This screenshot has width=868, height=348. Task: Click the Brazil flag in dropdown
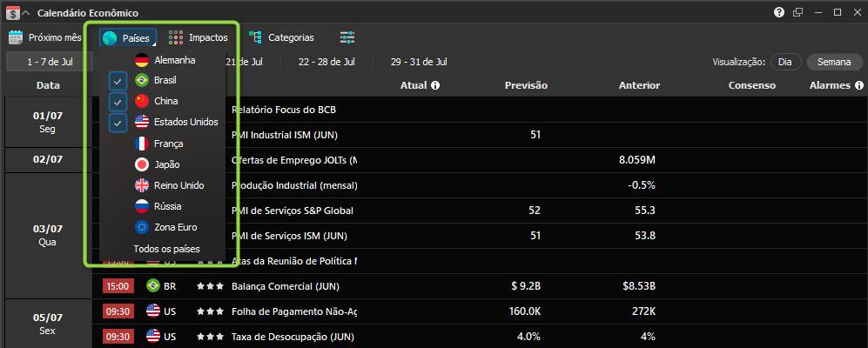tap(142, 81)
